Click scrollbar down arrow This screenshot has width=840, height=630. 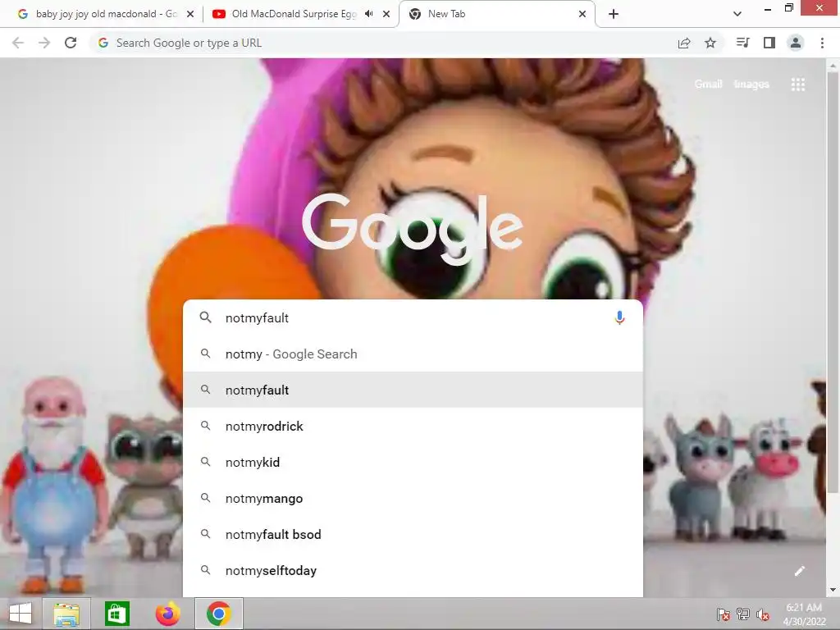tap(833, 591)
